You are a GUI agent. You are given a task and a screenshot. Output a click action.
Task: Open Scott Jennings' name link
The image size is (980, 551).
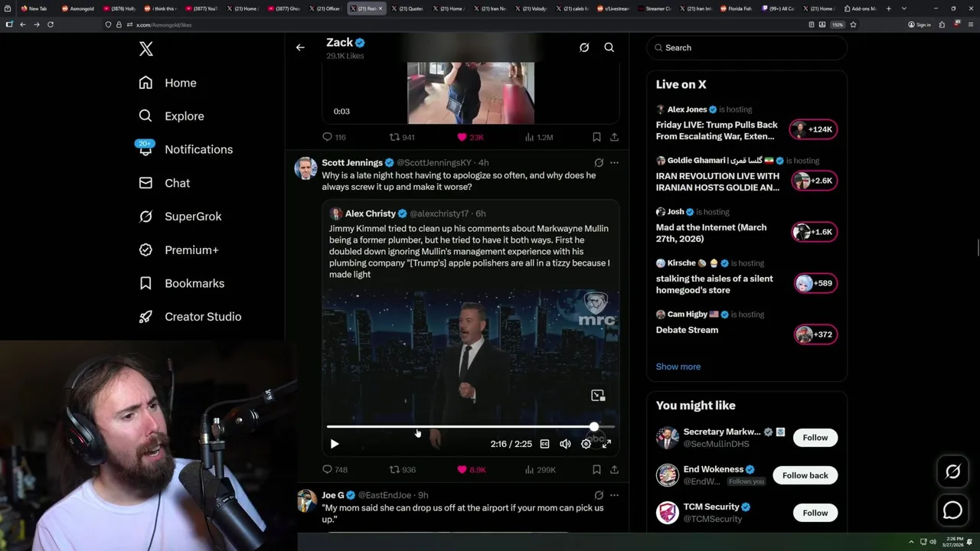pyautogui.click(x=352, y=163)
